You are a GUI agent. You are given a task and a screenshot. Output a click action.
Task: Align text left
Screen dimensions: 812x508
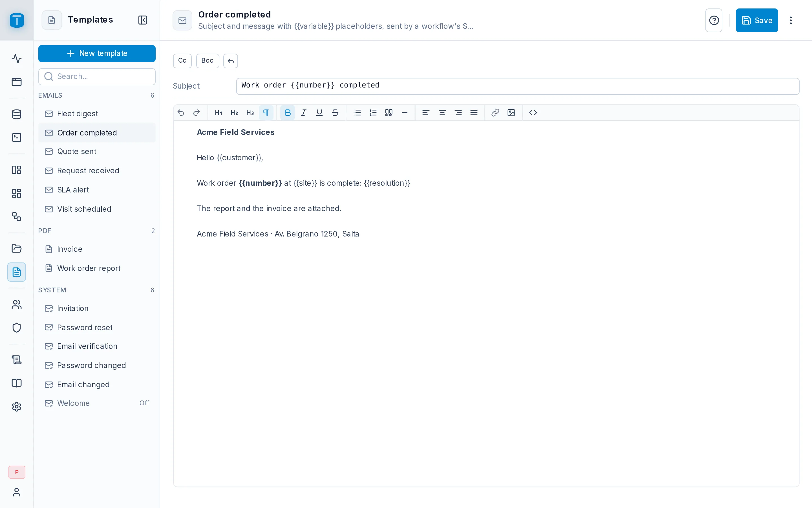(426, 113)
